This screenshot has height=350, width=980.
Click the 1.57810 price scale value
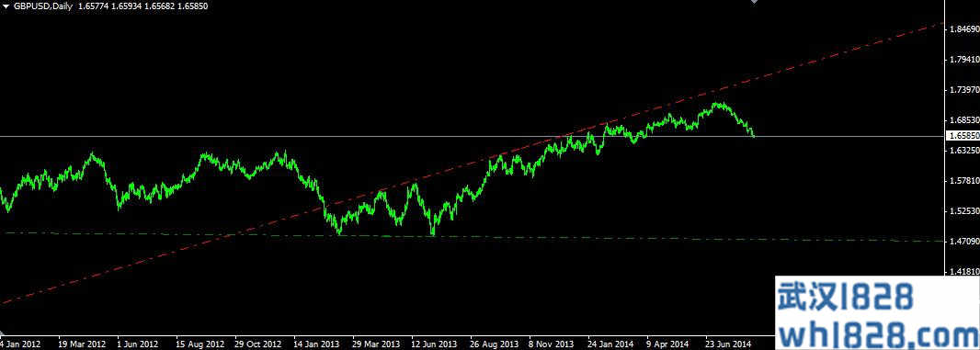coord(963,181)
